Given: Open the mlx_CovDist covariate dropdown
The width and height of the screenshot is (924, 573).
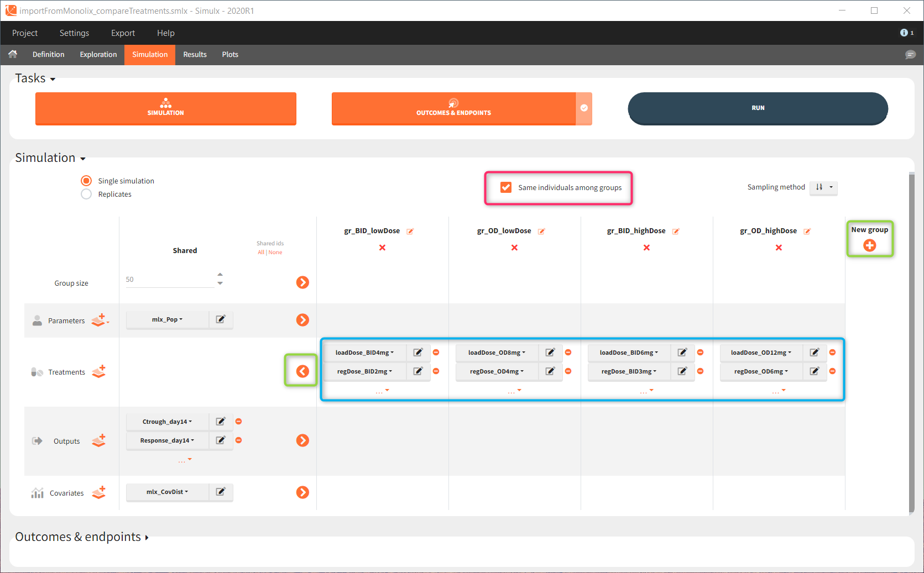Looking at the screenshot, I should pyautogui.click(x=168, y=492).
